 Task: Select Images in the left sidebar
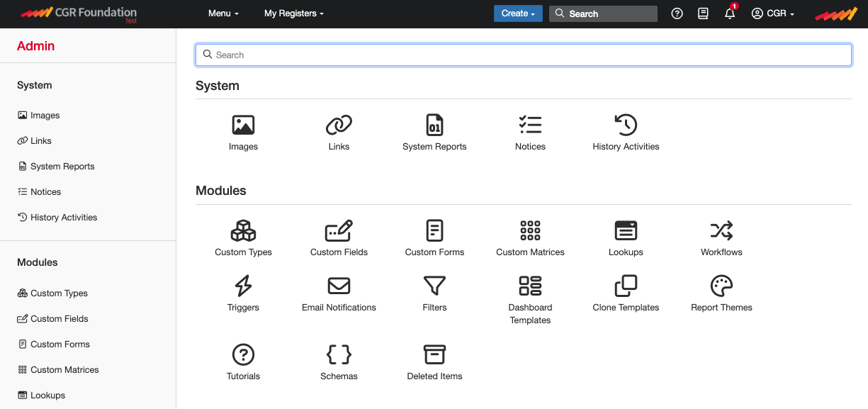click(x=39, y=116)
